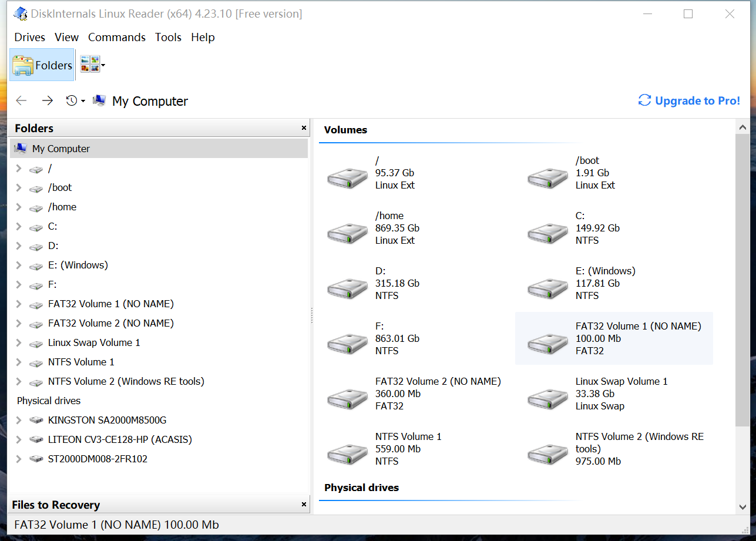This screenshot has width=756, height=541.
Task: Click the Upgrade to Pro! link
Action: pyautogui.click(x=689, y=100)
